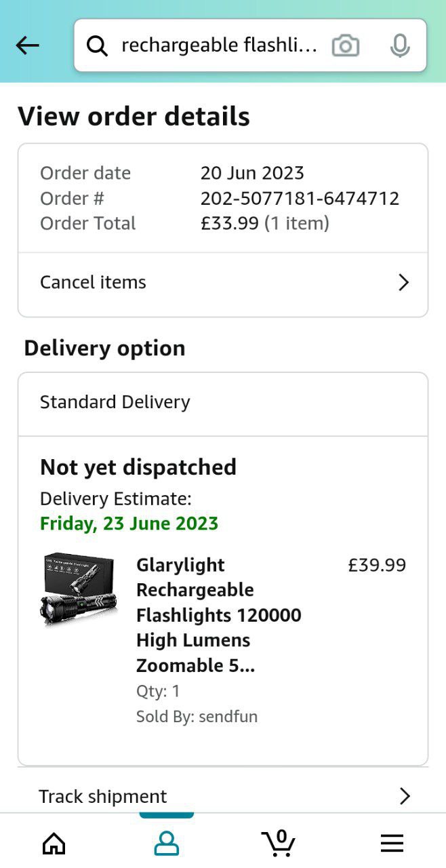Tap the back arrow
The image size is (446, 868).
coord(28,45)
